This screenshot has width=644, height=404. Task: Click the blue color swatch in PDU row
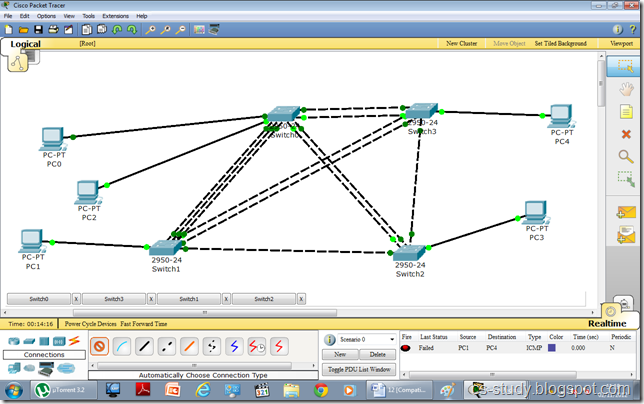pyautogui.click(x=552, y=348)
